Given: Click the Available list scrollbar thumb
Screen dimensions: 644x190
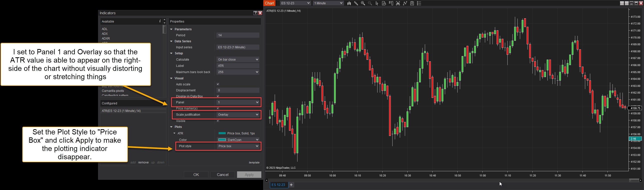Looking at the screenshot, I should pyautogui.click(x=164, y=29).
